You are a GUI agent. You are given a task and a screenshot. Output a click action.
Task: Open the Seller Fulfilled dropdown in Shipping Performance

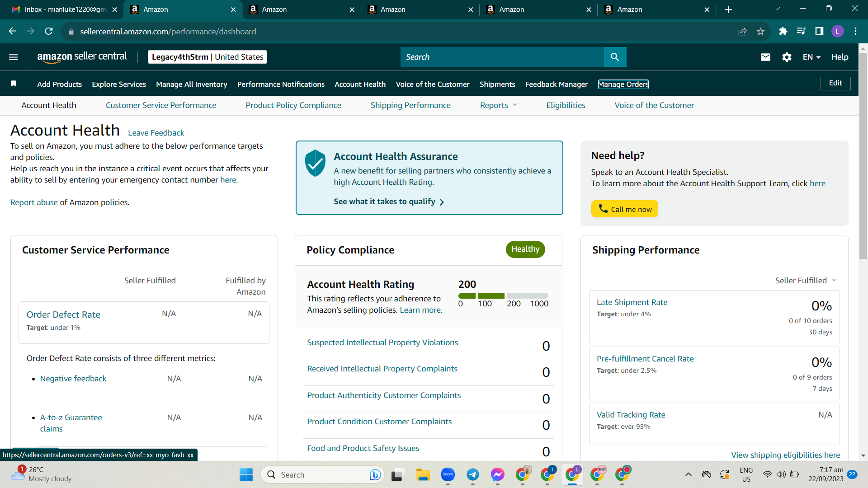tap(806, 281)
